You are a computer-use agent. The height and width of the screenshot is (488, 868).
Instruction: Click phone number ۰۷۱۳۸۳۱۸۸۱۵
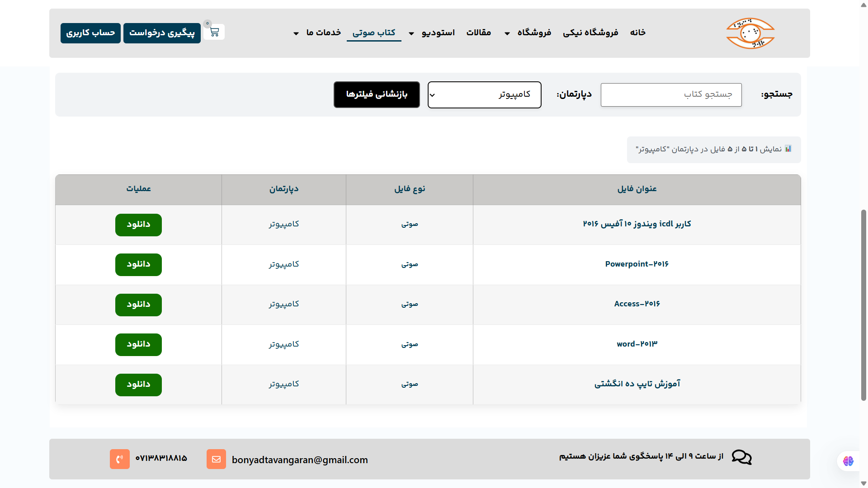click(x=161, y=458)
